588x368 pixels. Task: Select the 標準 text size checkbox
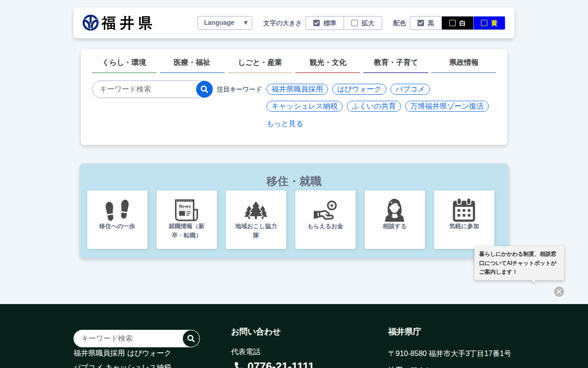point(317,23)
